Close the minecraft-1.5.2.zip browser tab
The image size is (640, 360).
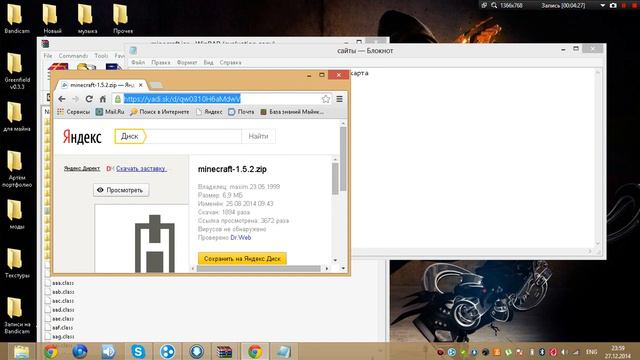140,85
